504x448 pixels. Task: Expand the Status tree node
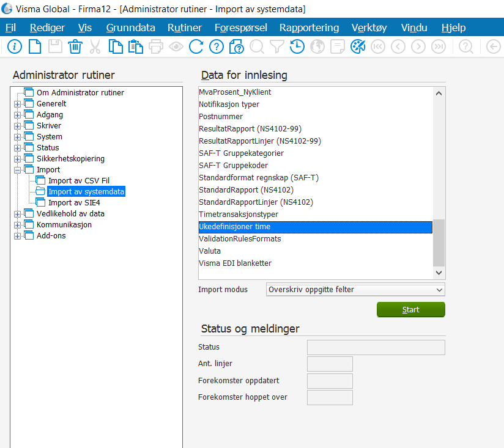[x=17, y=148]
